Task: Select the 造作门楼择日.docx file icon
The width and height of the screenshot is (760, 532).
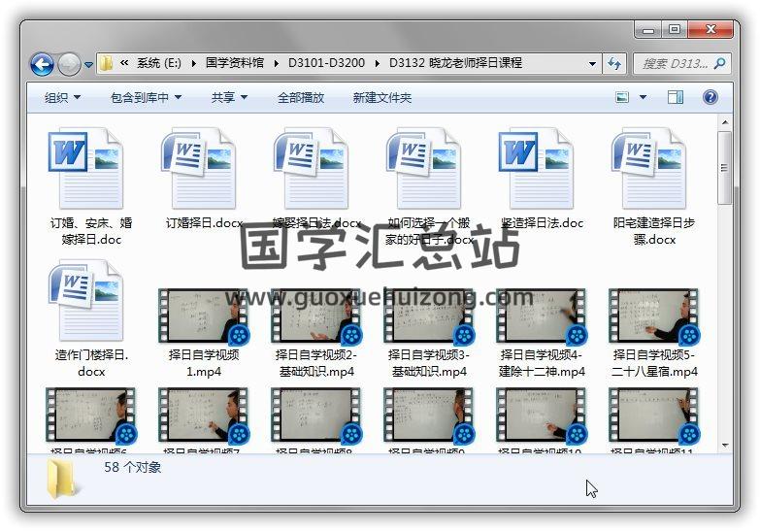Action: click(84, 302)
